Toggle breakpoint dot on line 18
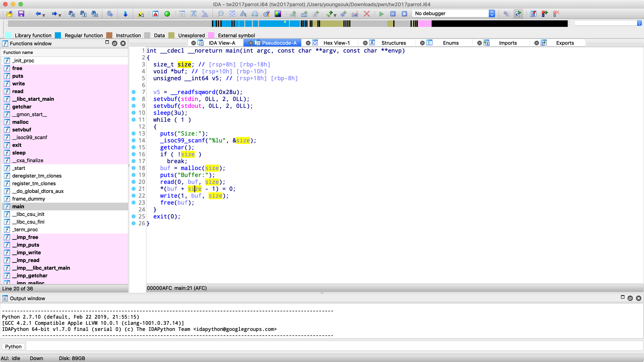The height and width of the screenshot is (362, 644). [x=134, y=168]
